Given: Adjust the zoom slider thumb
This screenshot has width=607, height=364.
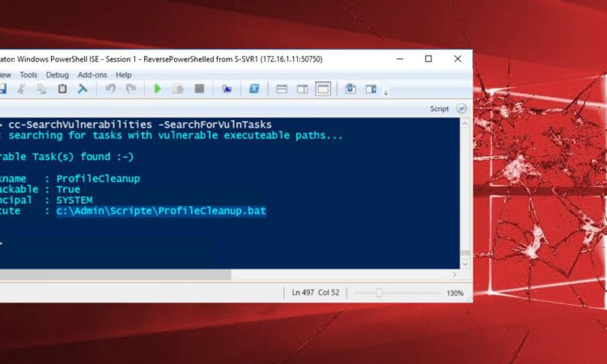Looking at the screenshot, I should click(379, 293).
